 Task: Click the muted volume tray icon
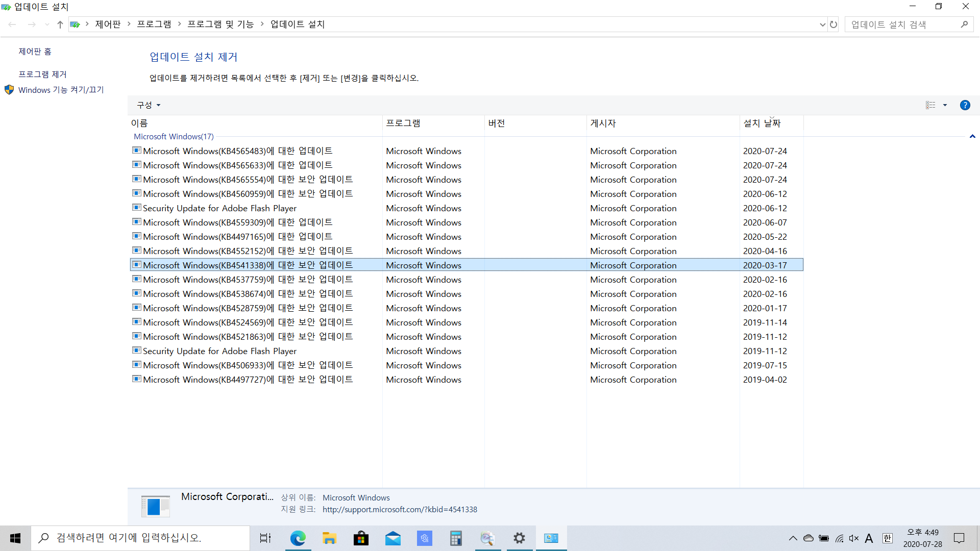tap(854, 538)
